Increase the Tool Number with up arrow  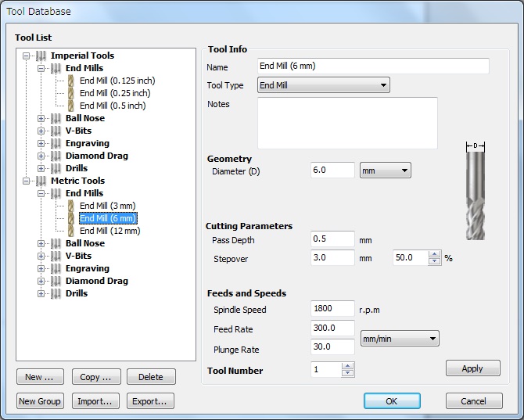[348, 366]
